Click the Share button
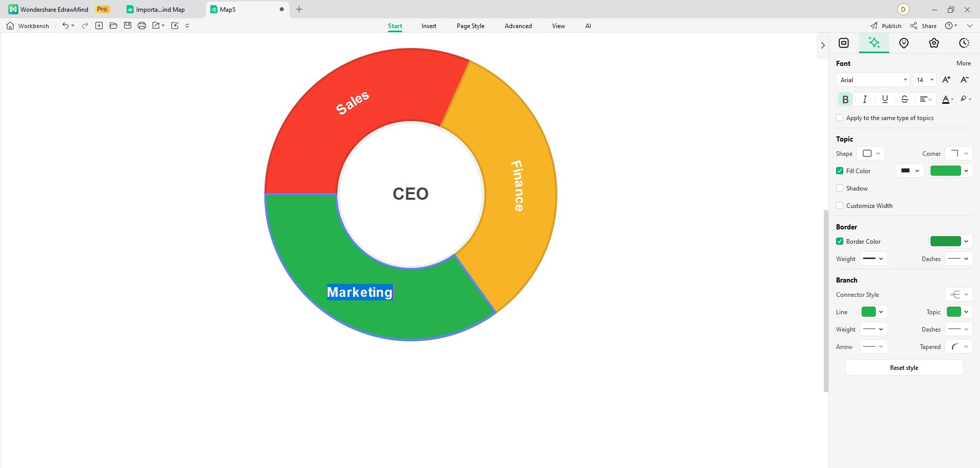 coord(923,26)
